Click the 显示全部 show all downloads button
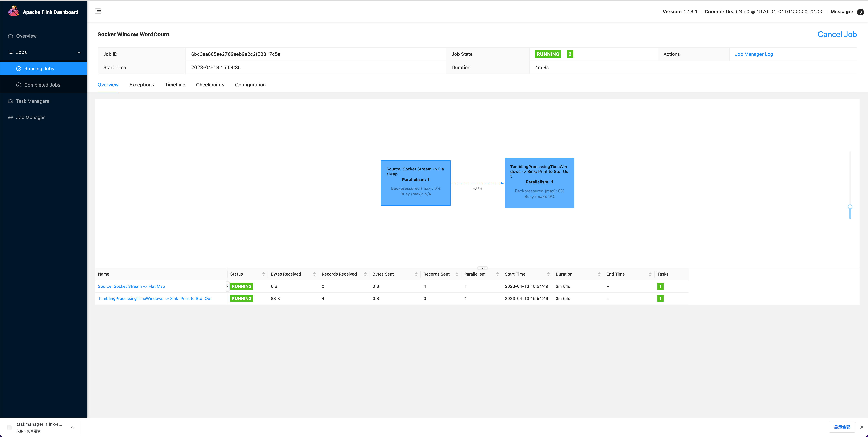 coord(842,427)
